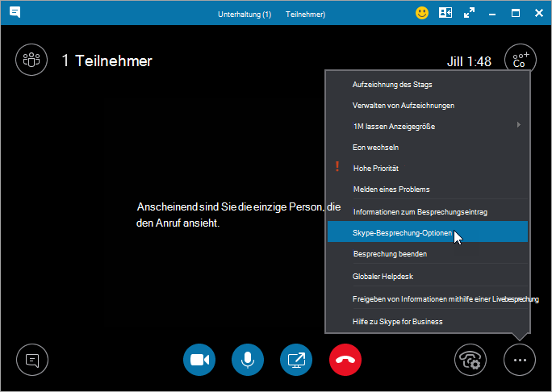Choose Besprechung beenden
This screenshot has height=392, width=552.
click(x=428, y=254)
